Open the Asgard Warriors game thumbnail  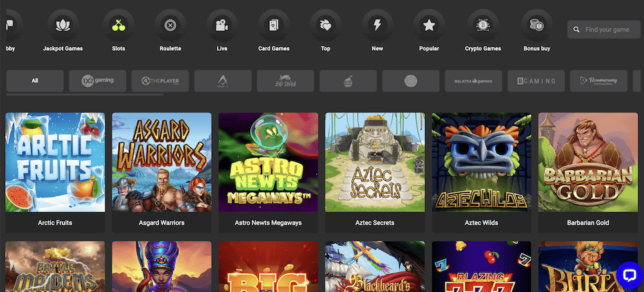point(162,163)
